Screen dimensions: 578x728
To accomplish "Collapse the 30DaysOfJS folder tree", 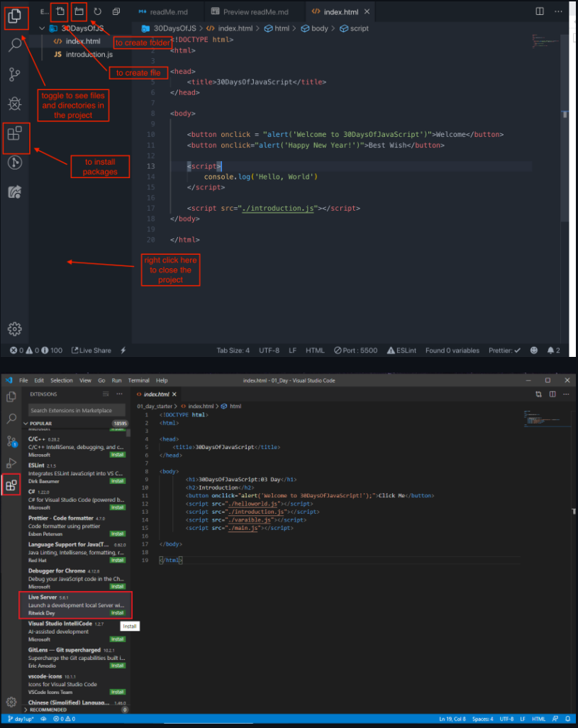I will click(x=43, y=28).
